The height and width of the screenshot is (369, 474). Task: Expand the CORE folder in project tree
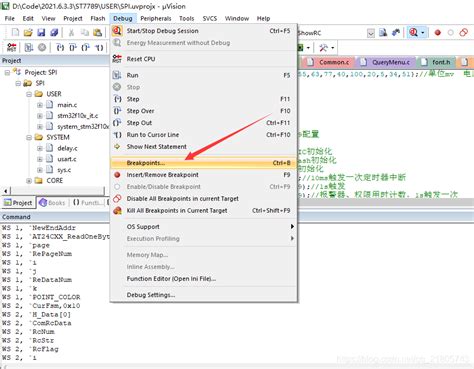(29, 181)
